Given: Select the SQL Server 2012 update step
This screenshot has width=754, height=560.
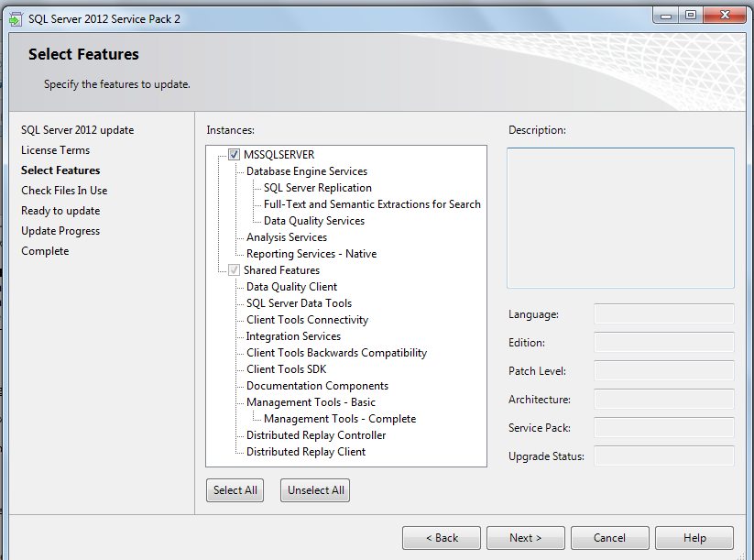Looking at the screenshot, I should [x=78, y=130].
